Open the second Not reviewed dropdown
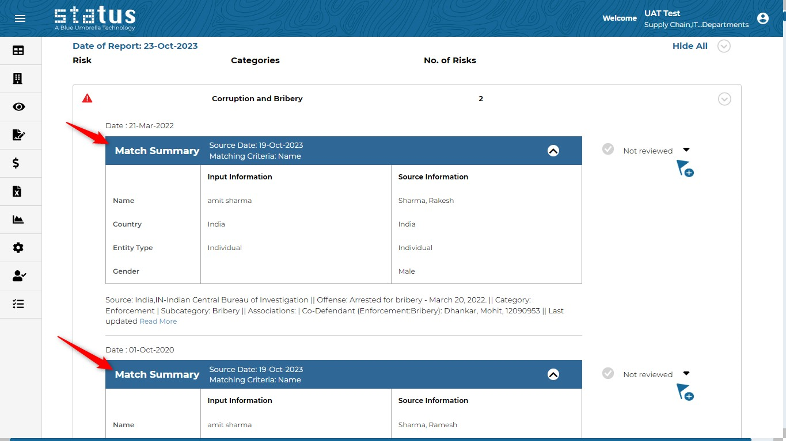786x442 pixels. [x=686, y=373]
